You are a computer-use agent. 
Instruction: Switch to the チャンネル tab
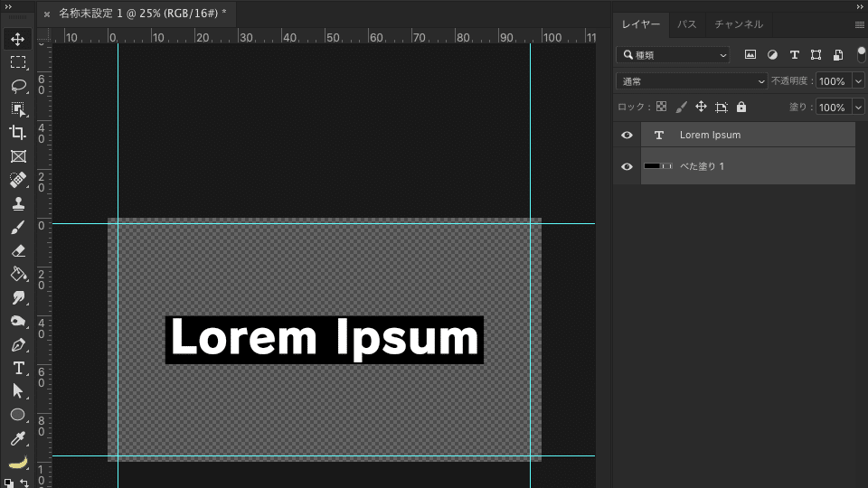pos(739,24)
